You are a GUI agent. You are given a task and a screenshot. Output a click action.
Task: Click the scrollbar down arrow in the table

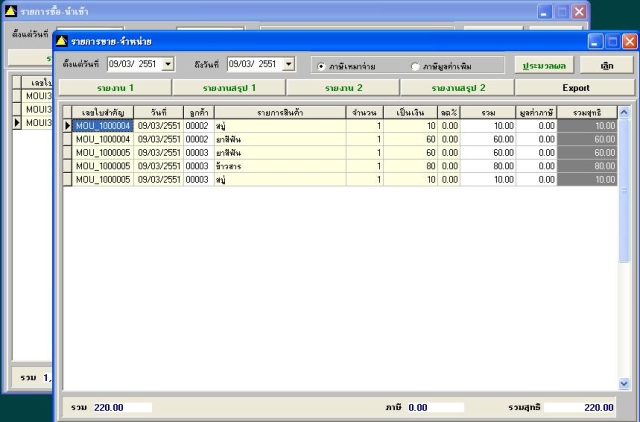pyautogui.click(x=625, y=383)
